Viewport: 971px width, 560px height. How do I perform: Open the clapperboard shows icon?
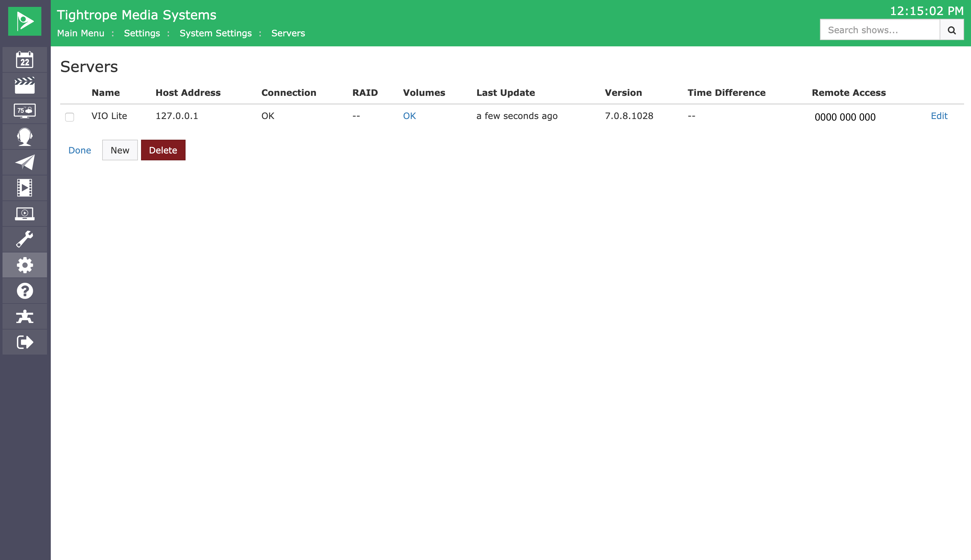coord(25,86)
